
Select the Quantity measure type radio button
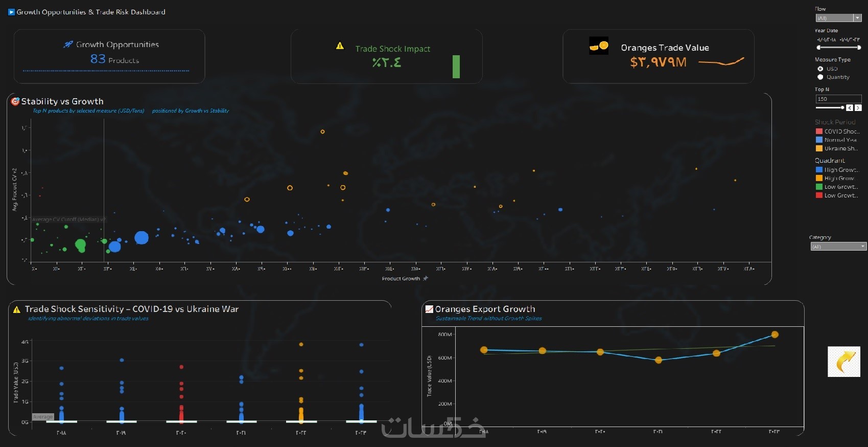[820, 77]
